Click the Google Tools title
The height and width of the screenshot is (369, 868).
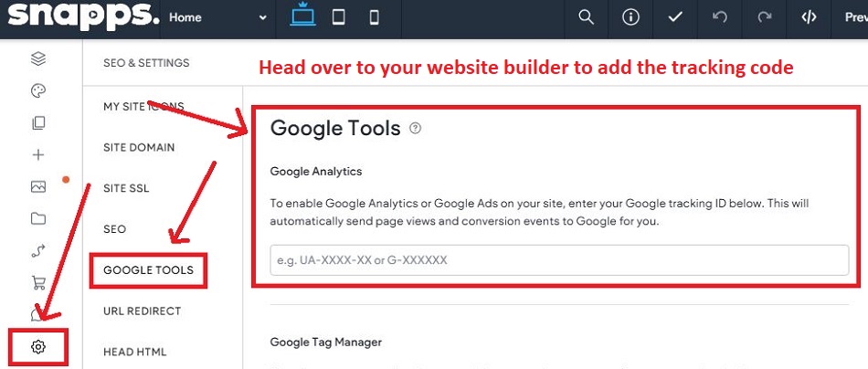click(x=335, y=129)
